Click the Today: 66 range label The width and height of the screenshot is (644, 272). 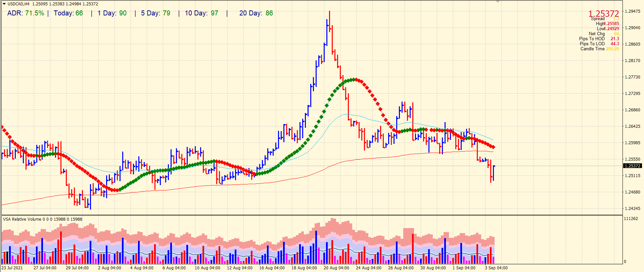click(68, 13)
